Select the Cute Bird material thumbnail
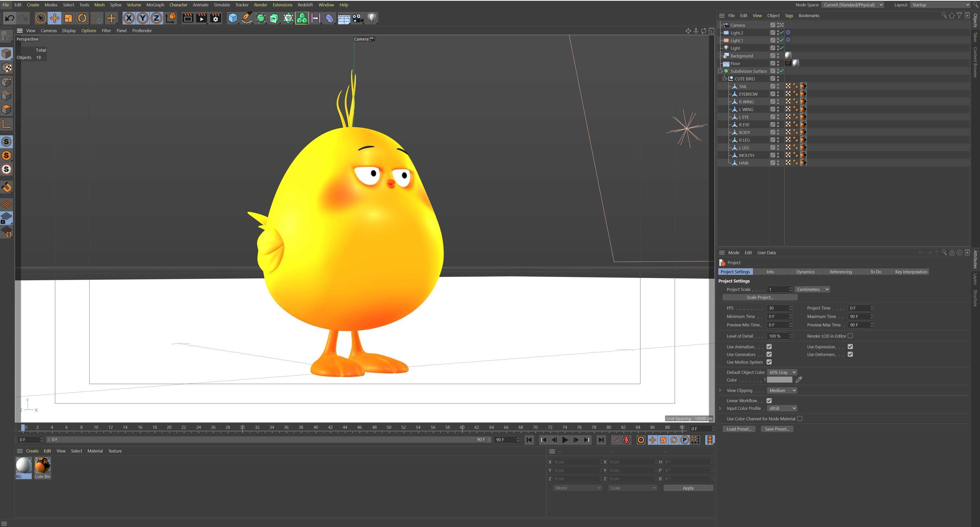Screen dimensions: 980x527 43,468
